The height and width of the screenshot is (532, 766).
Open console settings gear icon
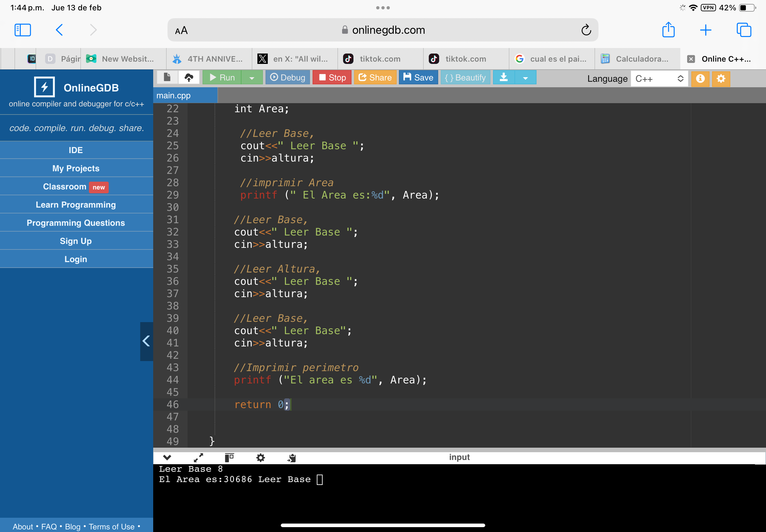coord(260,458)
